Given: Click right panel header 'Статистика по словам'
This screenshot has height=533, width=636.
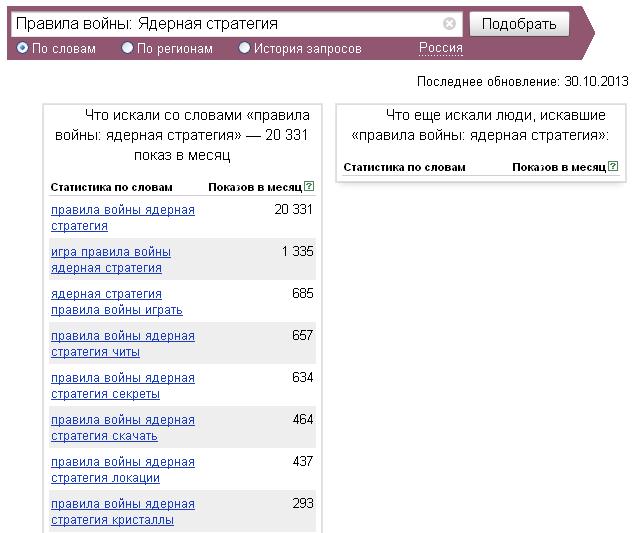Looking at the screenshot, I should click(404, 167).
